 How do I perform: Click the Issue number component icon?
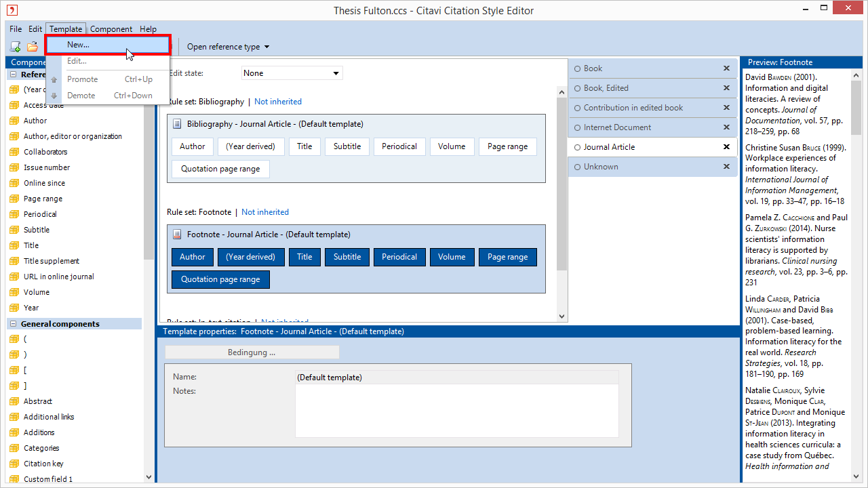click(14, 167)
